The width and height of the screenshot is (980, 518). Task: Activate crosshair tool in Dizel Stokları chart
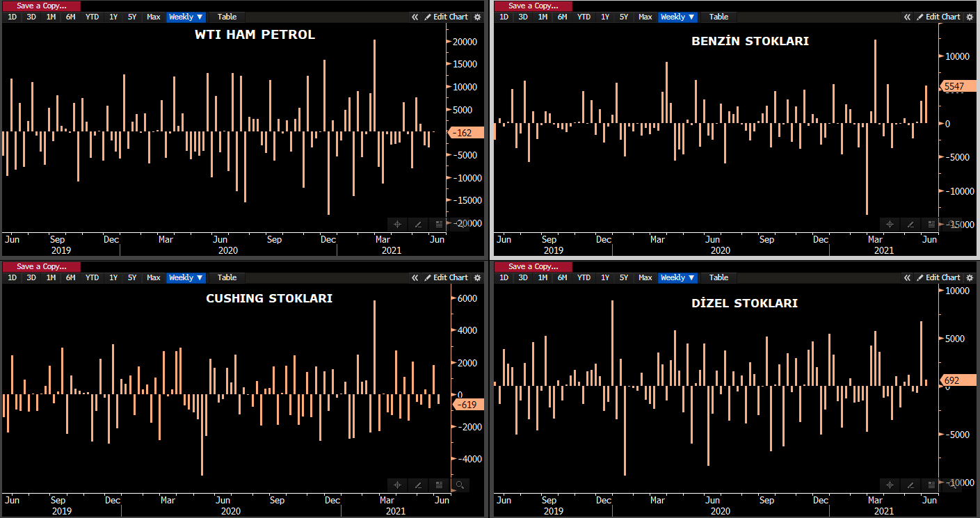pyautogui.click(x=890, y=485)
